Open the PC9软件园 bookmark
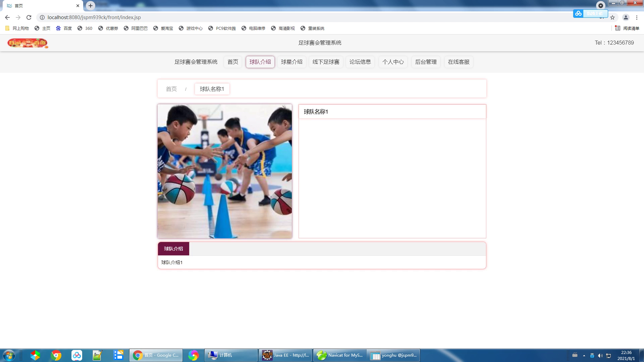The image size is (644, 362). 222,28
